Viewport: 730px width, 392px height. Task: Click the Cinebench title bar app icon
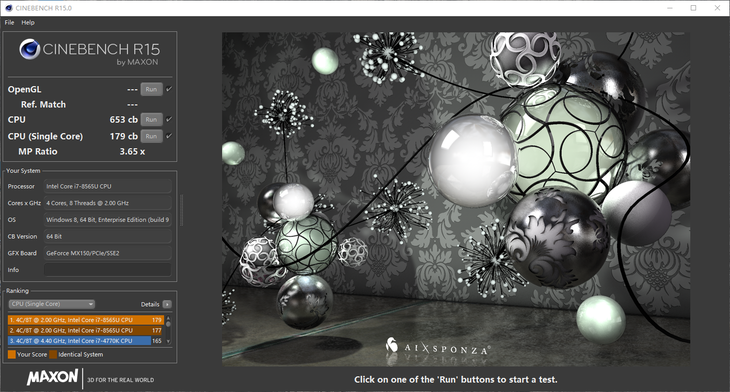click(8, 8)
